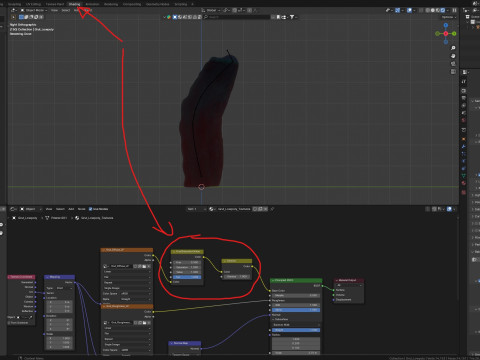The height and width of the screenshot is (360, 480).
Task: Click the viewport zoom magnifier icon
Action: click(x=453, y=48)
